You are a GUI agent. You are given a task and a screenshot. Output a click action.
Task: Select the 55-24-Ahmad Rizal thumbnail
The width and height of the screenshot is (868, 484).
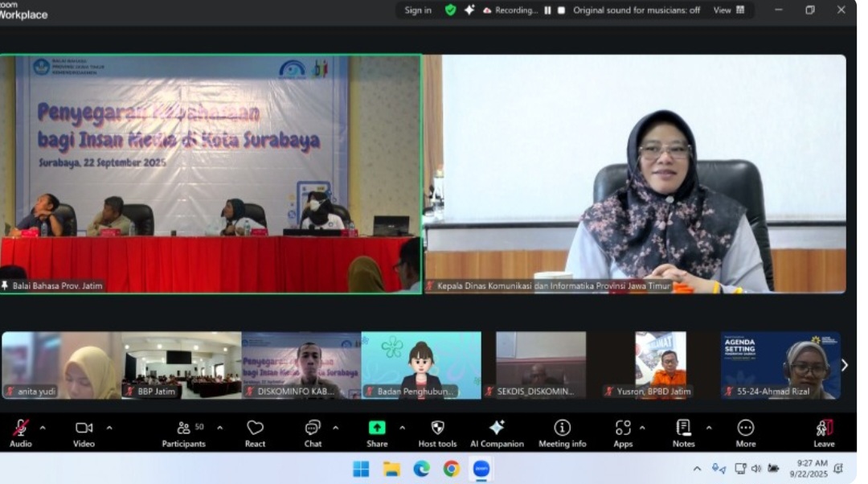780,365
